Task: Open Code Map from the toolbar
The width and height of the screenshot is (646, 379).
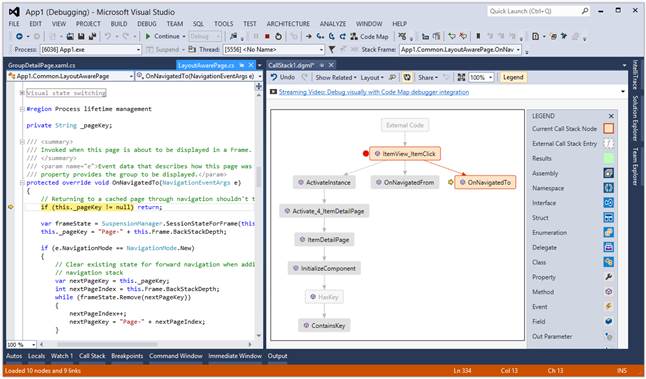Action: click(369, 37)
